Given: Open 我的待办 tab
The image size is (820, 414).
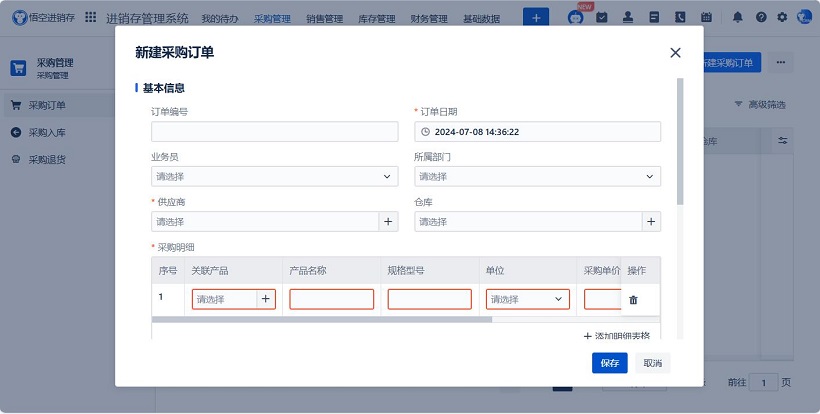Looking at the screenshot, I should click(x=220, y=19).
